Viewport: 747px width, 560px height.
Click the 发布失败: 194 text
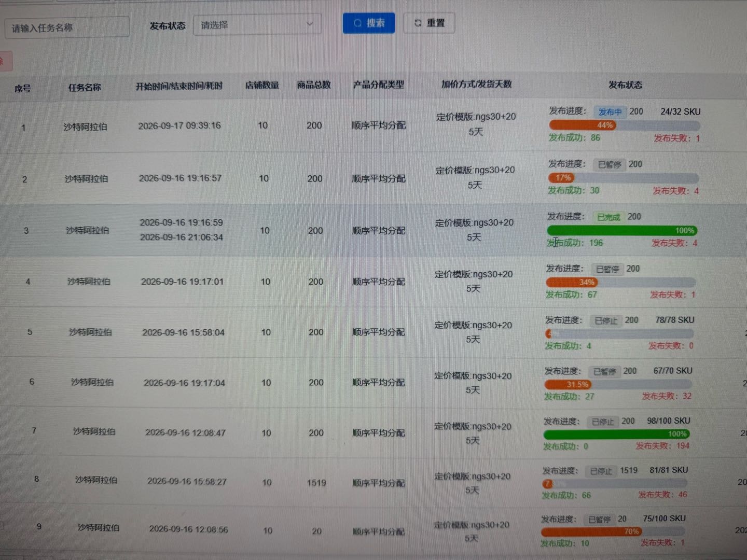coord(662,445)
